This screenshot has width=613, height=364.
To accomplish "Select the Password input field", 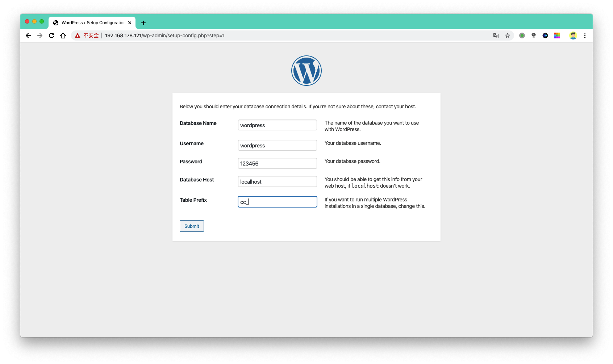I will (278, 163).
